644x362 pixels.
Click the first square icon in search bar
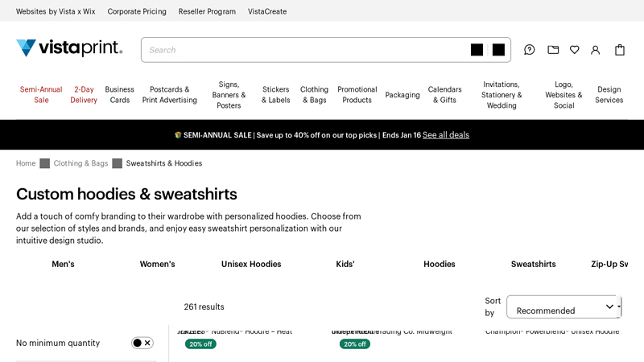point(477,50)
